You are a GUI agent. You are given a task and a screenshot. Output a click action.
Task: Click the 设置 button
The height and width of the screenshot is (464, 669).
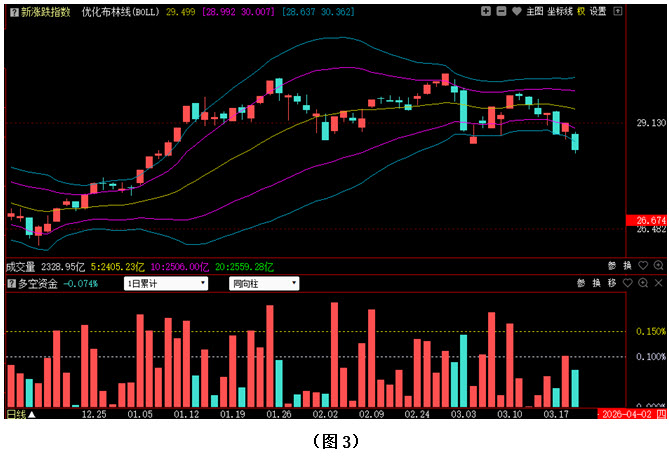click(598, 11)
